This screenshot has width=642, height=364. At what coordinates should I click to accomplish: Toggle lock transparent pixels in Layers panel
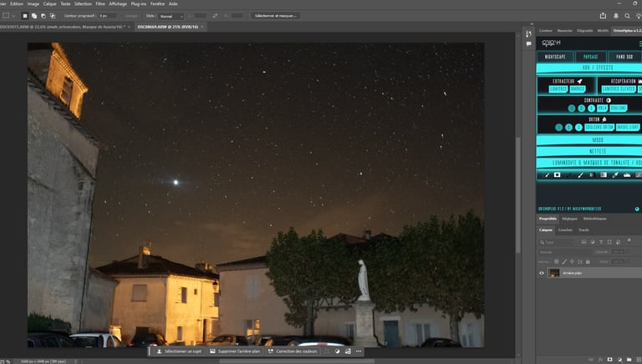(557, 262)
